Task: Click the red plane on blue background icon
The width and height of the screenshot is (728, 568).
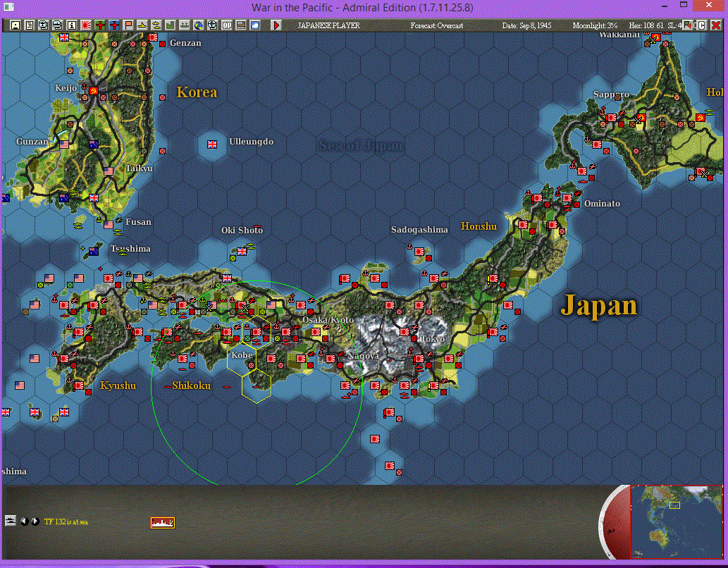Action: pyautogui.click(x=114, y=25)
